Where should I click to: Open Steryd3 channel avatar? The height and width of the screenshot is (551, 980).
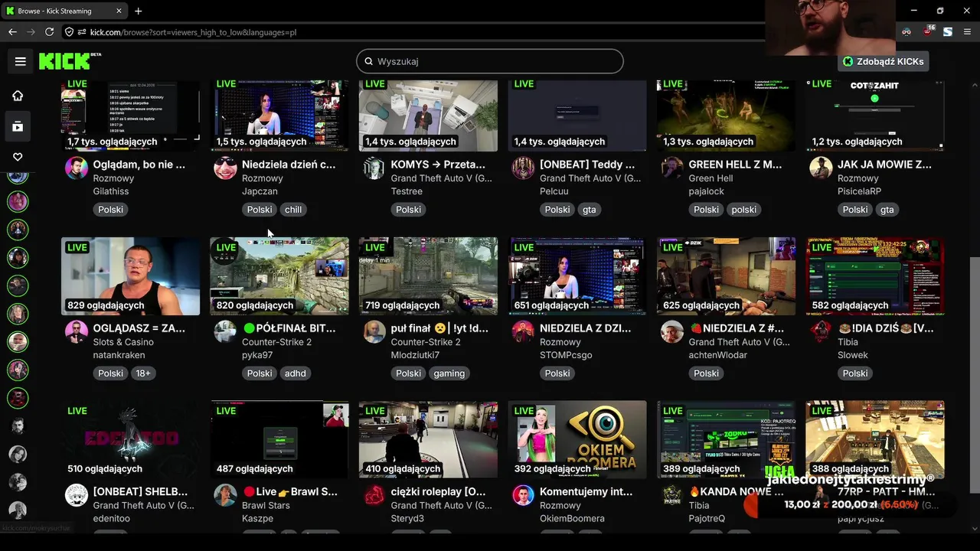coord(374,495)
